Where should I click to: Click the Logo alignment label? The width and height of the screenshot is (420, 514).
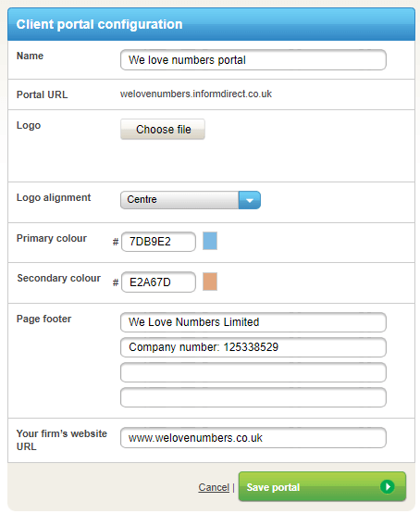pyautogui.click(x=54, y=197)
